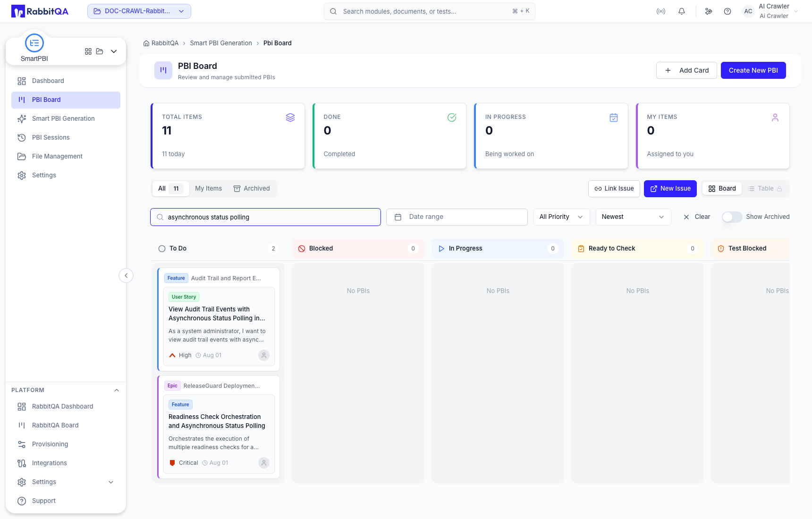This screenshot has width=812, height=519.
Task: Expand the SmartPBI module switcher chevron
Action: [x=114, y=51]
